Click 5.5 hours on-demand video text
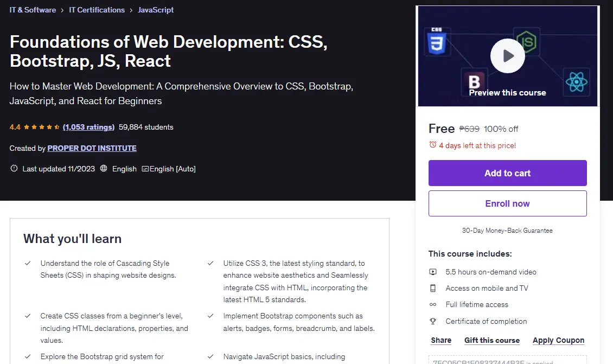Viewport: 613px width, 364px height. pyautogui.click(x=491, y=272)
